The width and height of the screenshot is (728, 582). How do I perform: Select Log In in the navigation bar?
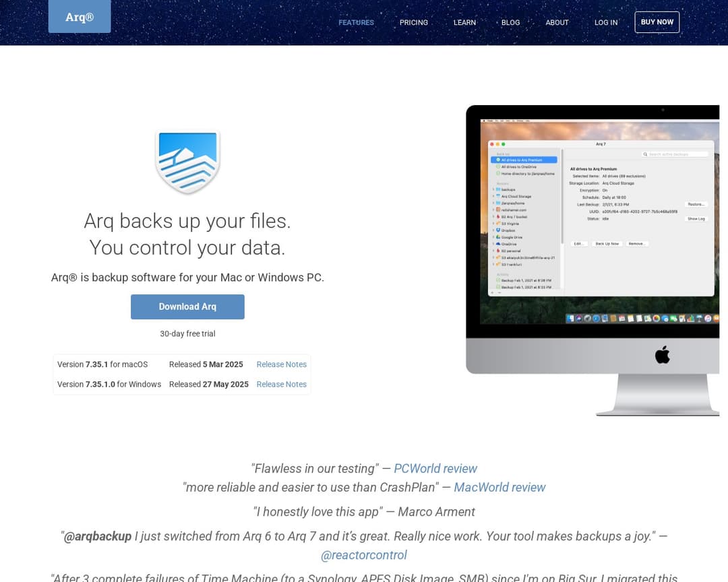[606, 22]
